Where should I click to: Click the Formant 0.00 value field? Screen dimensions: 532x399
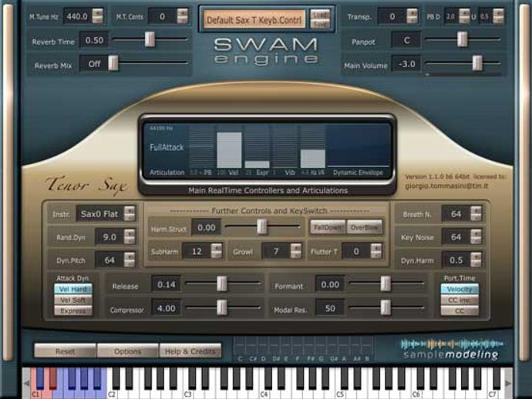point(330,284)
